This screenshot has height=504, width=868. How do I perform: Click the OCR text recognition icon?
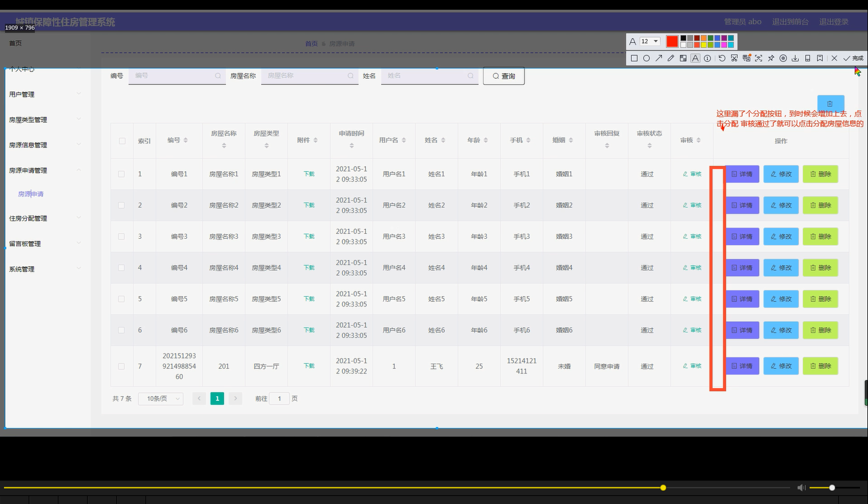click(759, 58)
